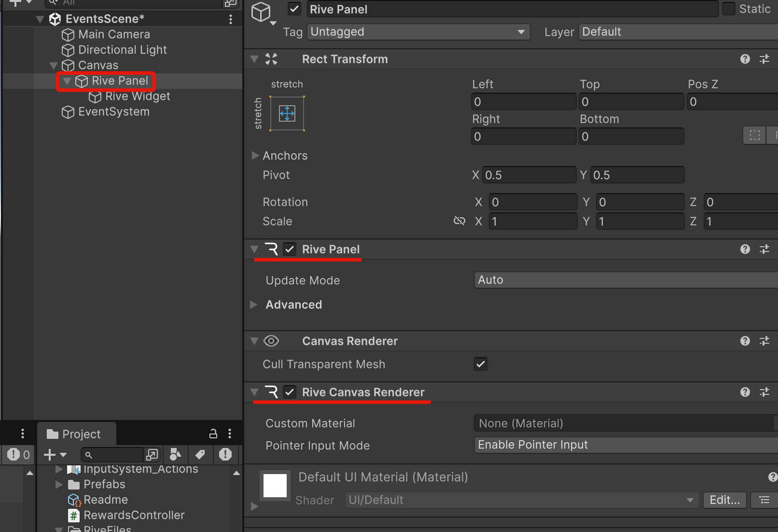
Task: Open the Tag dropdown showing Untagged
Action: 418,32
